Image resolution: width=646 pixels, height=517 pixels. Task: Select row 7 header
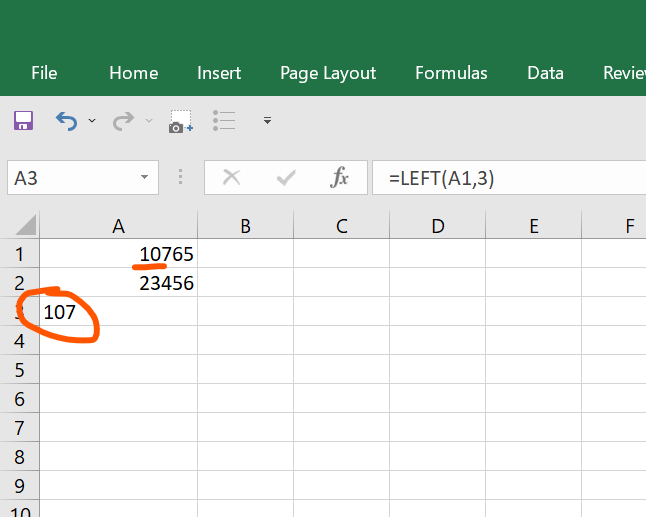(19, 428)
